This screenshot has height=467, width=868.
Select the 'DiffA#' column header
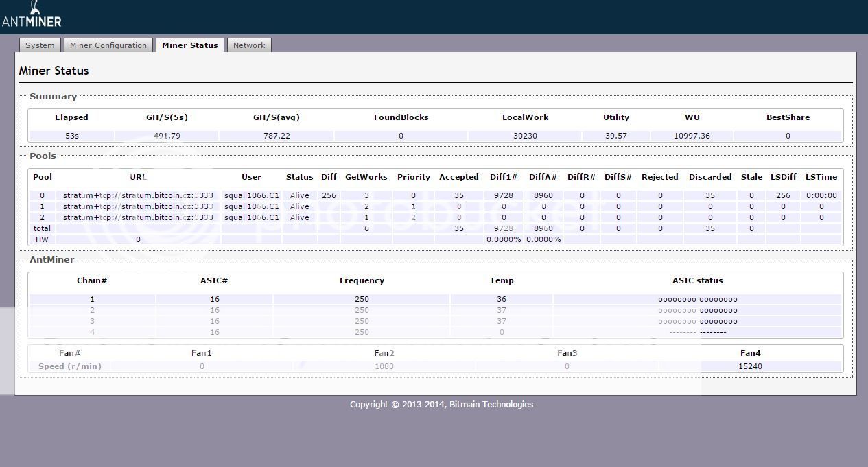[543, 177]
